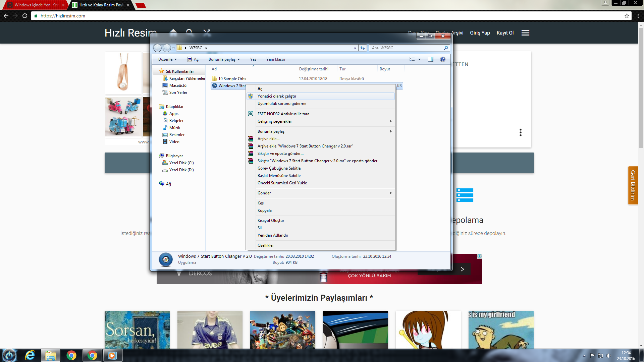Click the Action Center flag tray icon
Viewport: 644px width, 362px height.
click(592, 356)
